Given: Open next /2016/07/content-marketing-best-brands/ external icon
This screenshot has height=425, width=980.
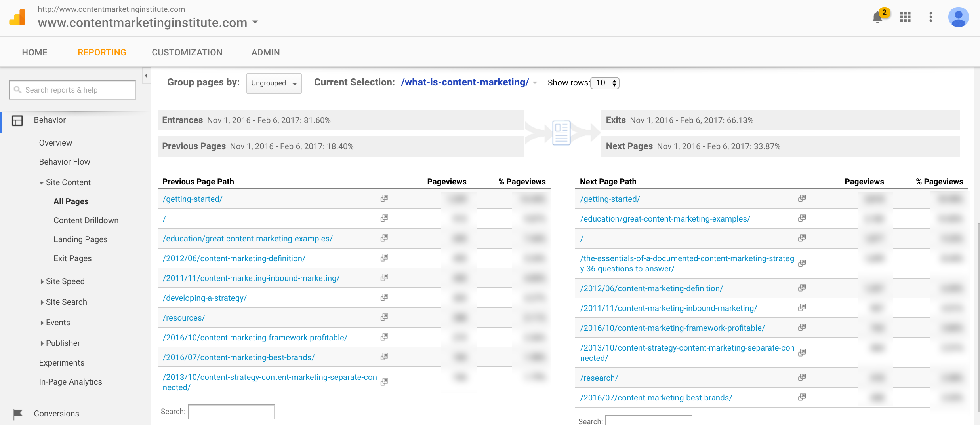Looking at the screenshot, I should [x=802, y=397].
